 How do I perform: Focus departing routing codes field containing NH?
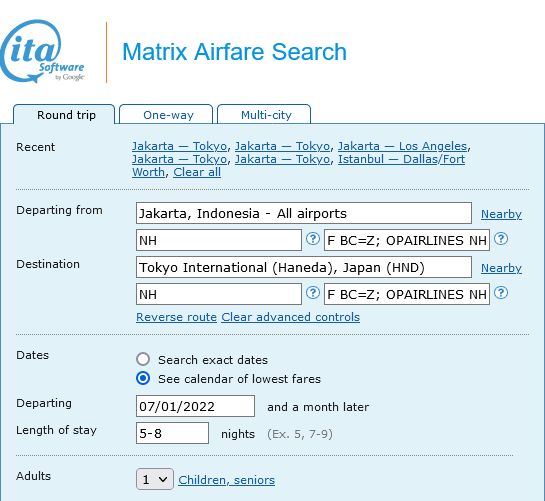click(x=219, y=240)
